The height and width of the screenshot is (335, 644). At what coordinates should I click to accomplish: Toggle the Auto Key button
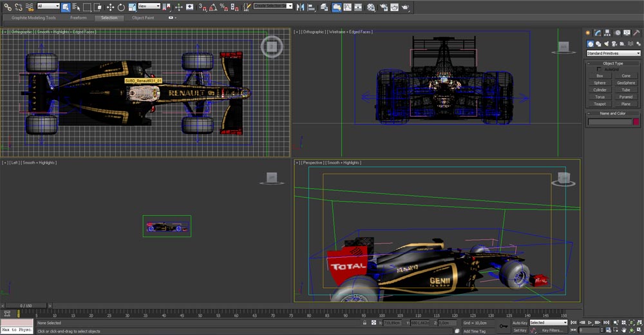coord(520,323)
